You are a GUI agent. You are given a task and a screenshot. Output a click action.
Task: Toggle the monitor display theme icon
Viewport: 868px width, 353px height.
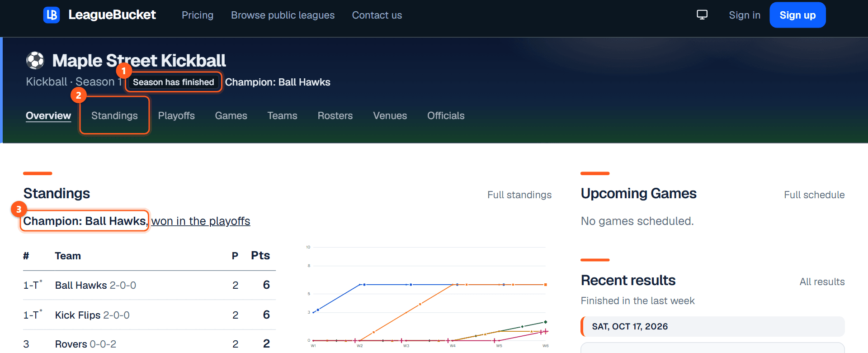coord(702,15)
